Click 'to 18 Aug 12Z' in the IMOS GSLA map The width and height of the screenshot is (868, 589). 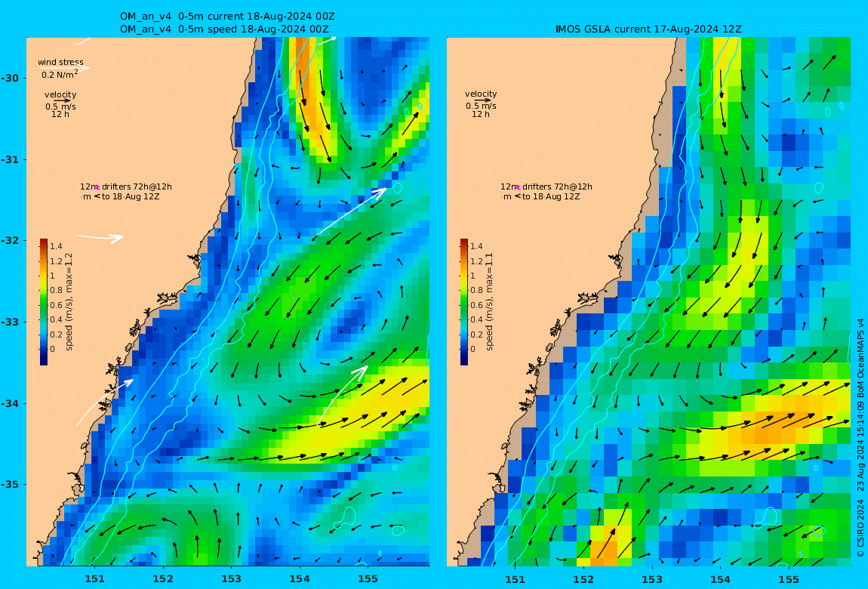pos(550,196)
